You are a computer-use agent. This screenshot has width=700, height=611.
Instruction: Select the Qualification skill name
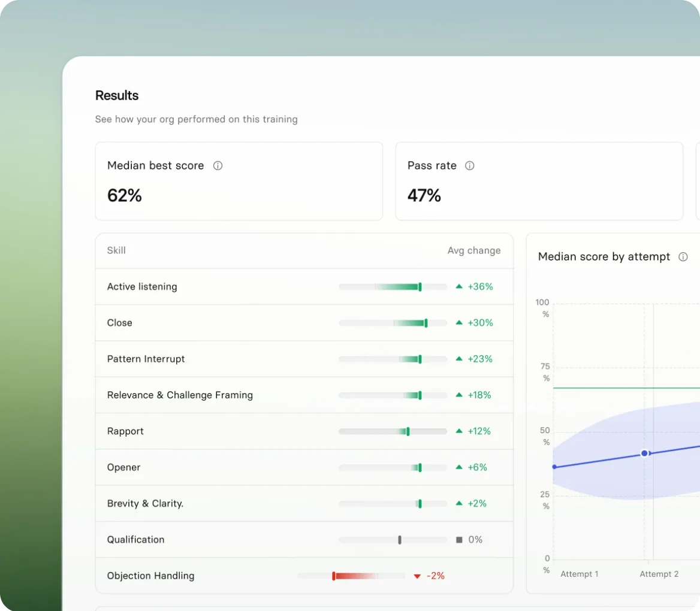[x=135, y=540]
